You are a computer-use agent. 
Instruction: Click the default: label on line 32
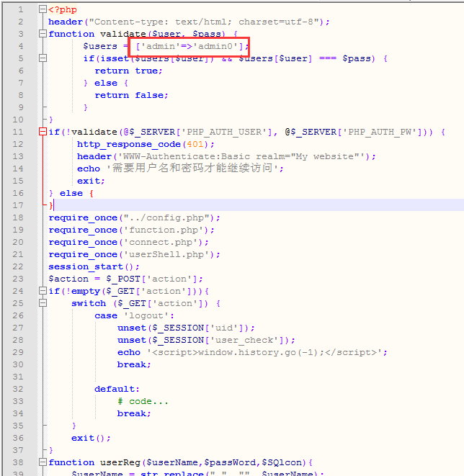(117, 389)
